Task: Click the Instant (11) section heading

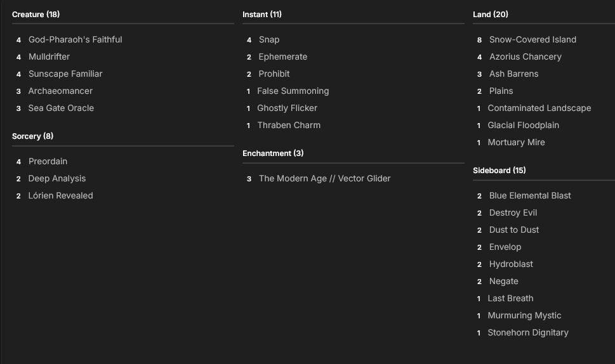Action: (x=262, y=15)
